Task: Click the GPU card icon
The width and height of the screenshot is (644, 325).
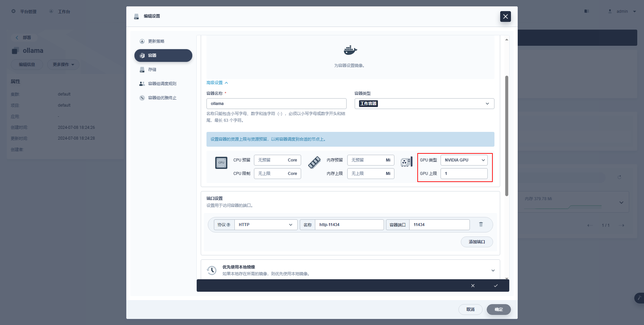Action: (x=407, y=162)
